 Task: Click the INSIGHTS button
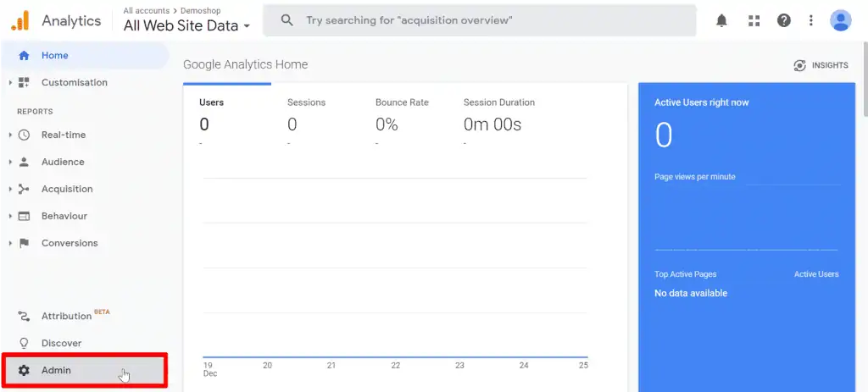point(821,65)
